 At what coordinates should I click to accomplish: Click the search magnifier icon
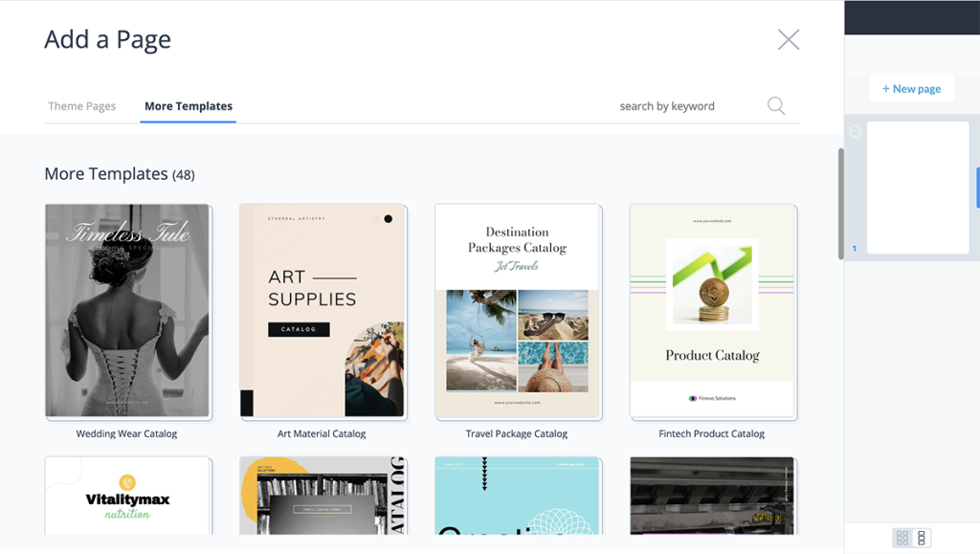click(x=775, y=105)
